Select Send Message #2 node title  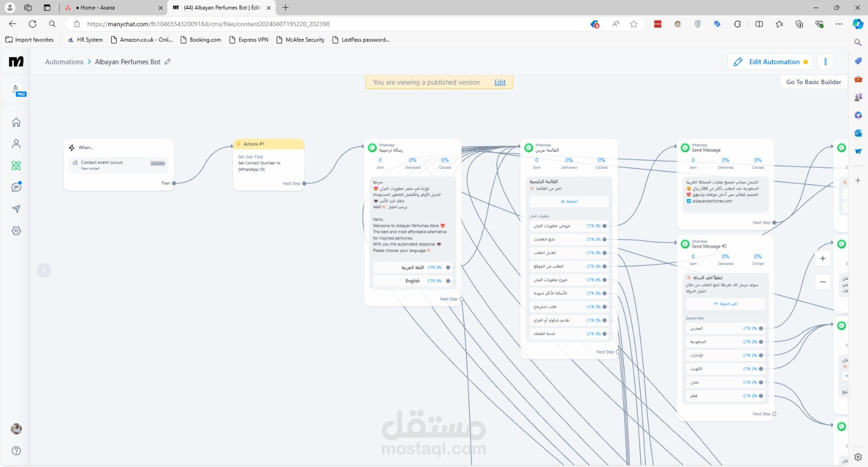tap(709, 247)
